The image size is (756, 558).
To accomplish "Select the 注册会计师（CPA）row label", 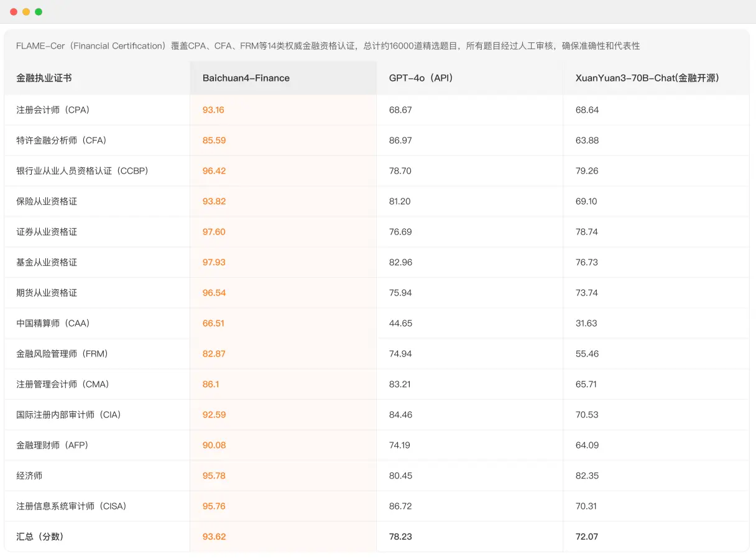I will (x=52, y=109).
